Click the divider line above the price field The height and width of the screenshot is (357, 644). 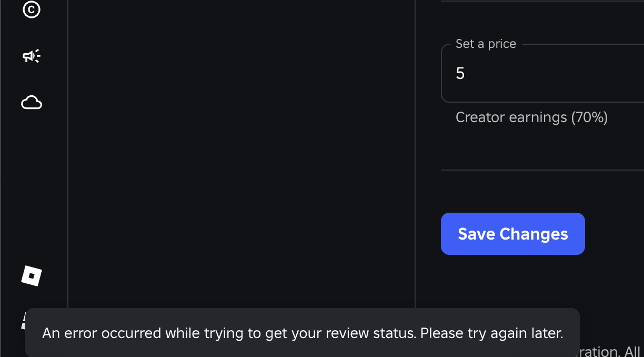click(542, 1)
